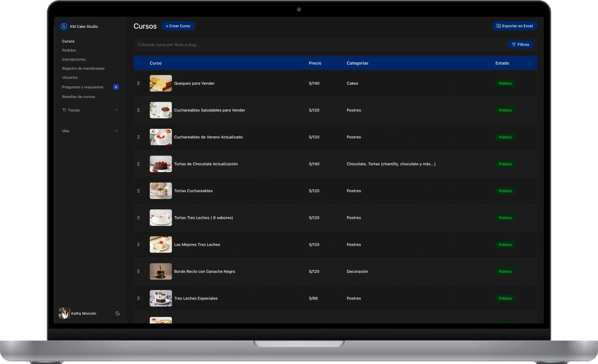
Task: Click the + Crear Curso button
Action: click(x=178, y=26)
